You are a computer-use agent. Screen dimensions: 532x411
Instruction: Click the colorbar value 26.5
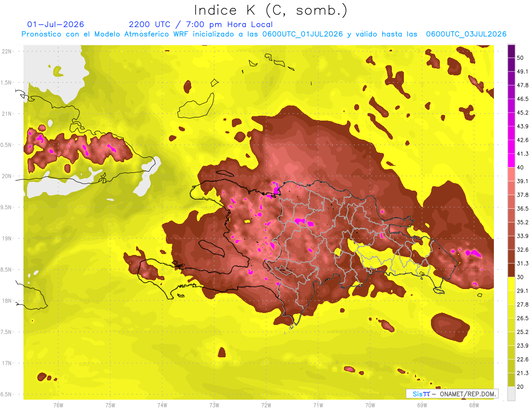[522, 318]
